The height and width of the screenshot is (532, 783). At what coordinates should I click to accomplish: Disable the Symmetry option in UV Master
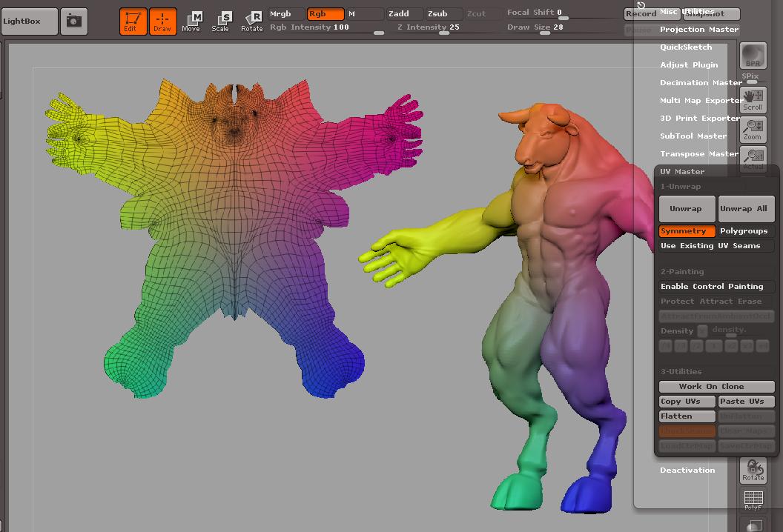(x=687, y=231)
